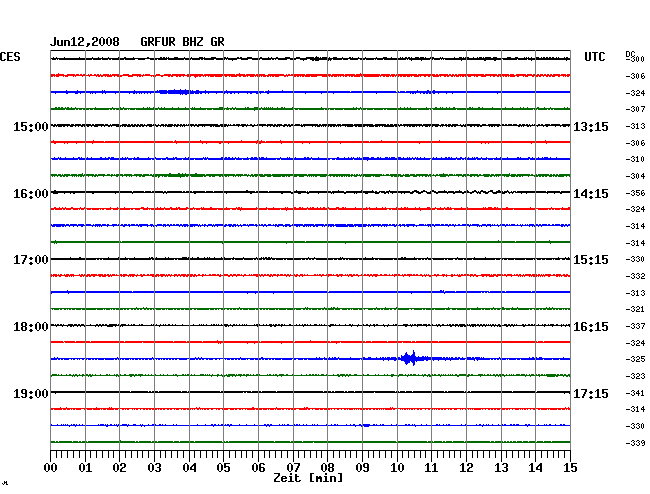The width and height of the screenshot is (650, 494).
Task: Click the 02 minute axis tick label
Action: pyautogui.click(x=119, y=468)
